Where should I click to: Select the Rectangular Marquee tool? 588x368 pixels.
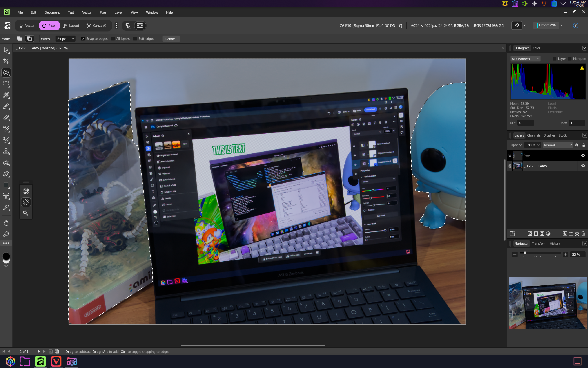6,84
